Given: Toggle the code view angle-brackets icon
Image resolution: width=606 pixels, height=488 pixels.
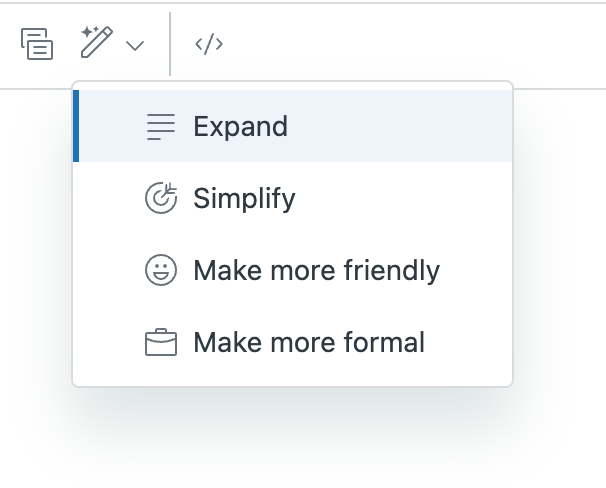Looking at the screenshot, I should (208, 44).
